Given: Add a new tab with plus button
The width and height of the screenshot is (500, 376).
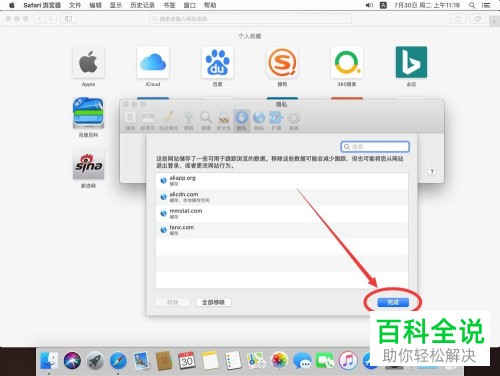Looking at the screenshot, I should coord(494,22).
